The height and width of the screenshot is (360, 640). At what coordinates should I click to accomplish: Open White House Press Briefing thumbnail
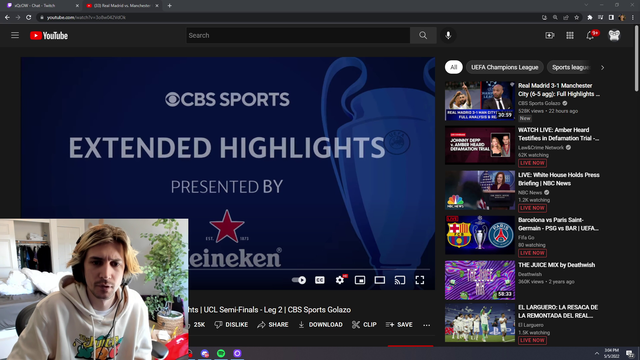480,190
